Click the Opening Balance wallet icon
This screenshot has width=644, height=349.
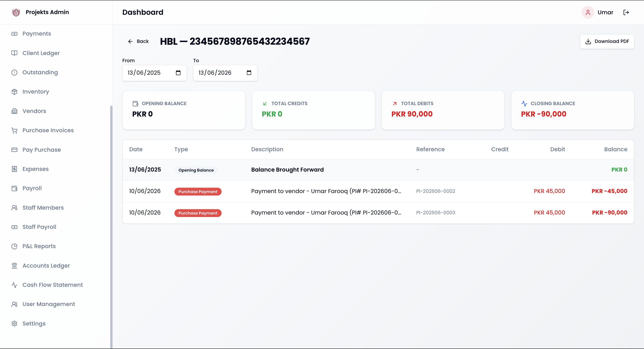tap(135, 104)
